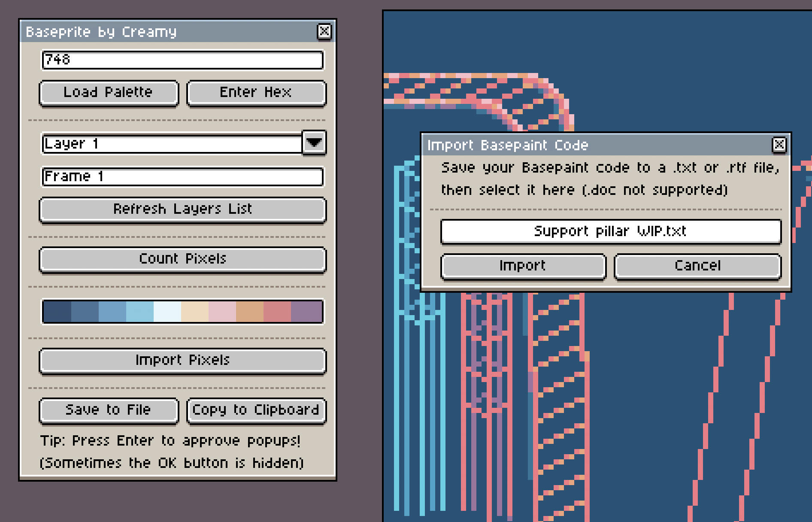
Task: Select the slate blue palette swatch
Action: [x=85, y=311]
